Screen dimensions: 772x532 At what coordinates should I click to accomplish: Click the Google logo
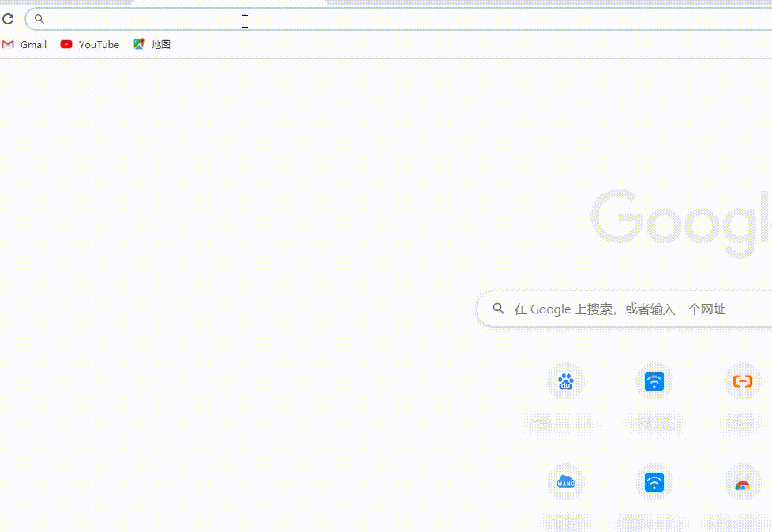tap(680, 224)
